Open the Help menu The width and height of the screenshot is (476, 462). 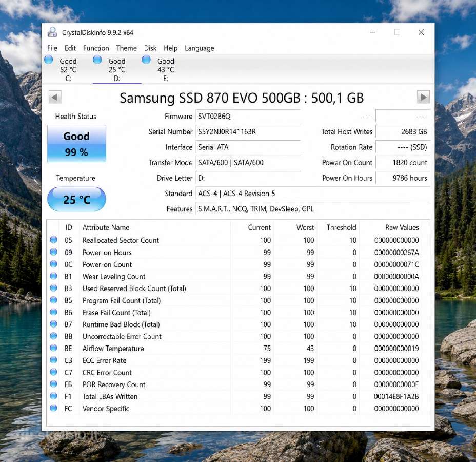point(170,48)
